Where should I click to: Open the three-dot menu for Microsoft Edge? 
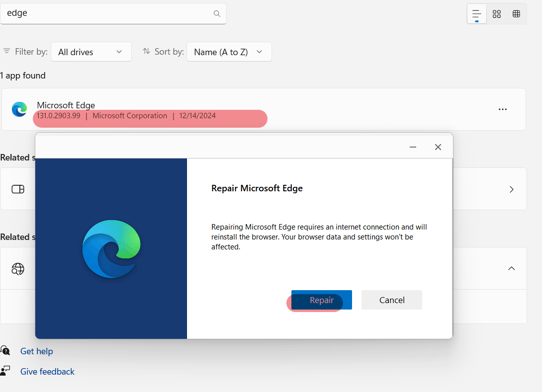point(503,109)
